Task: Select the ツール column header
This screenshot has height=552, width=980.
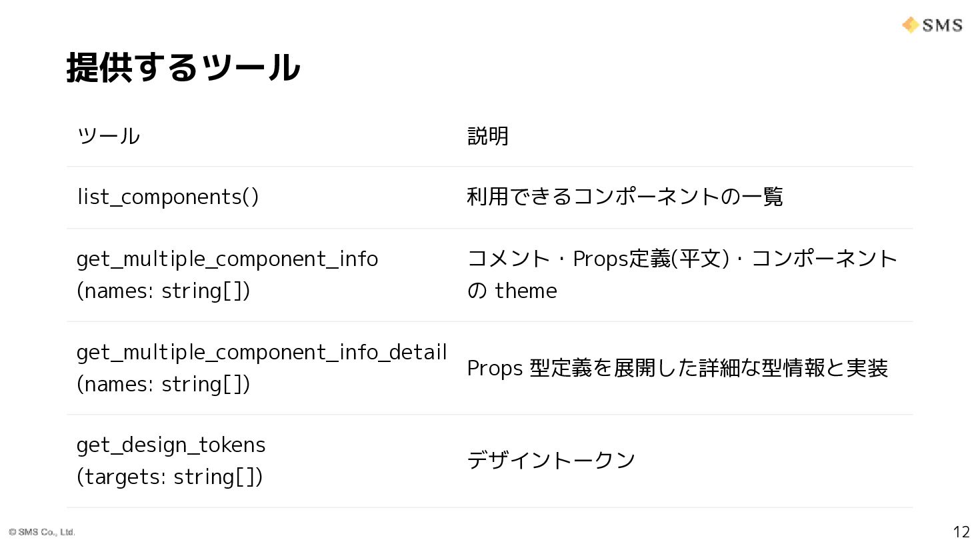Action: click(x=109, y=136)
